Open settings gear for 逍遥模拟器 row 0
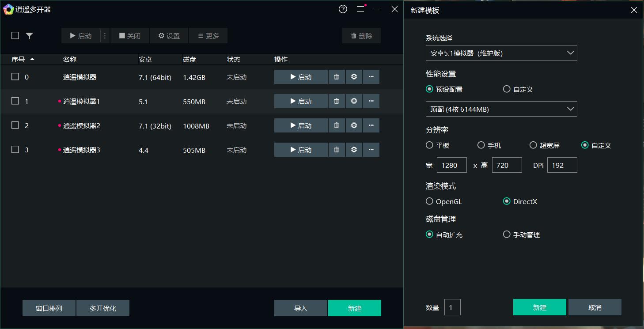 click(354, 77)
